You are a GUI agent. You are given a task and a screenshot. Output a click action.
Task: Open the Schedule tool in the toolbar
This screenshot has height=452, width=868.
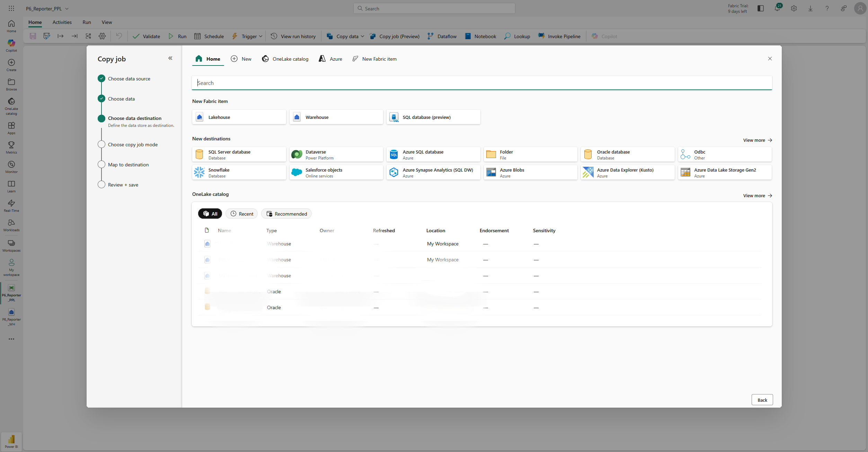209,36
